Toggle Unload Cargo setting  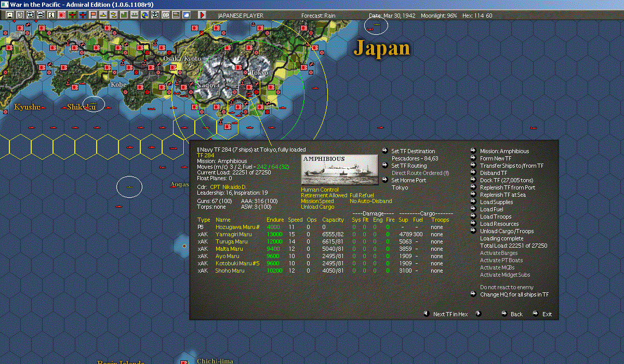tap(316, 207)
